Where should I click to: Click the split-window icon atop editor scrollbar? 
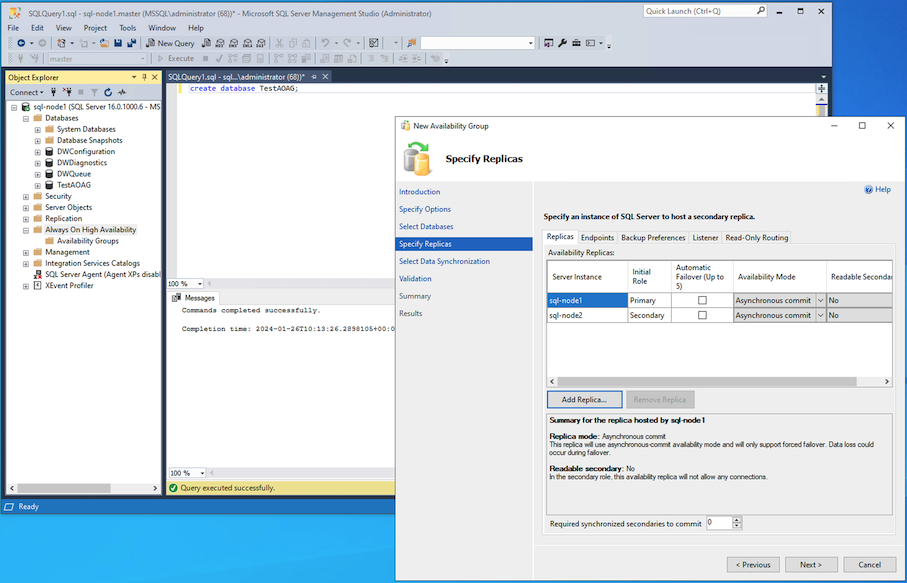click(821, 88)
